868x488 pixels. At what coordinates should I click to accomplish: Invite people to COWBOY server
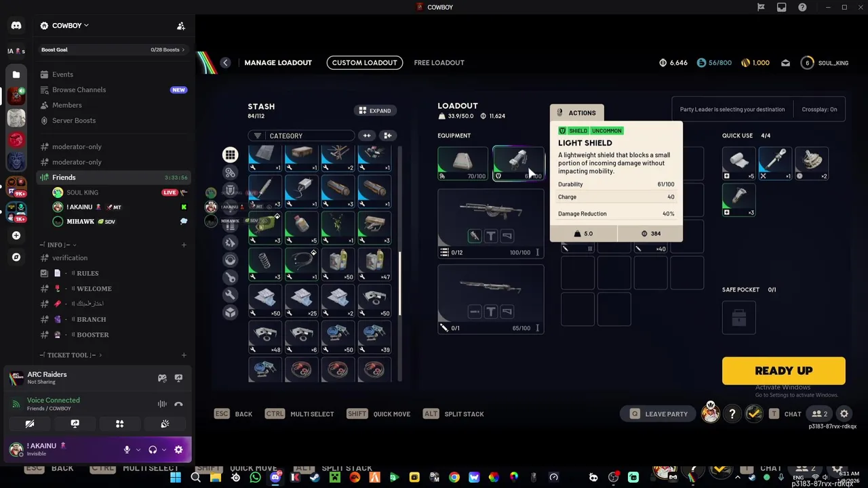point(181,26)
